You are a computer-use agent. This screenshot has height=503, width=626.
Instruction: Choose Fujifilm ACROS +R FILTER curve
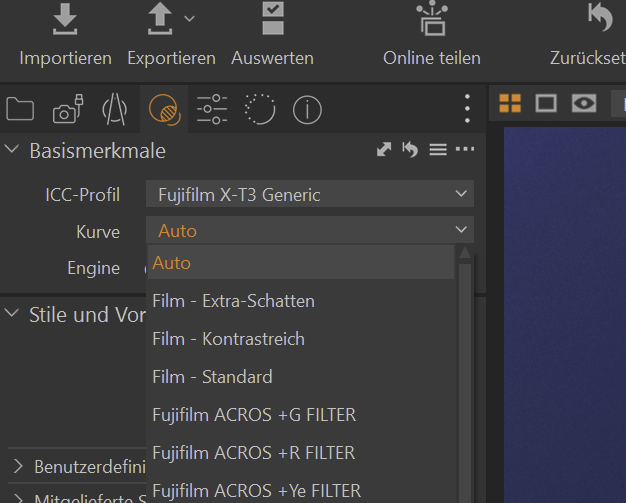coord(253,453)
